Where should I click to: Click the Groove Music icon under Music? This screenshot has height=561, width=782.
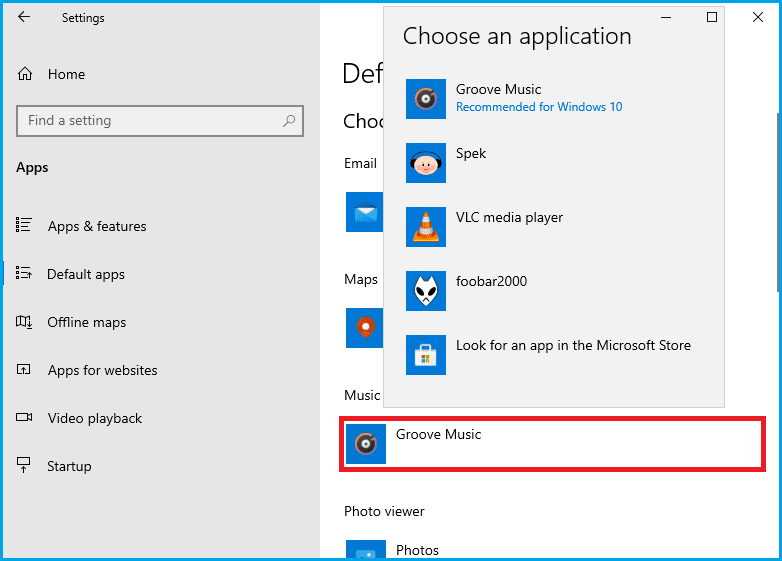coord(366,444)
